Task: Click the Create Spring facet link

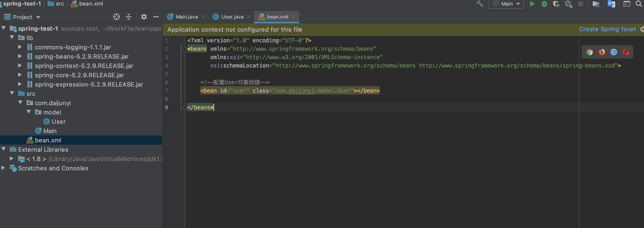Action: [607, 29]
